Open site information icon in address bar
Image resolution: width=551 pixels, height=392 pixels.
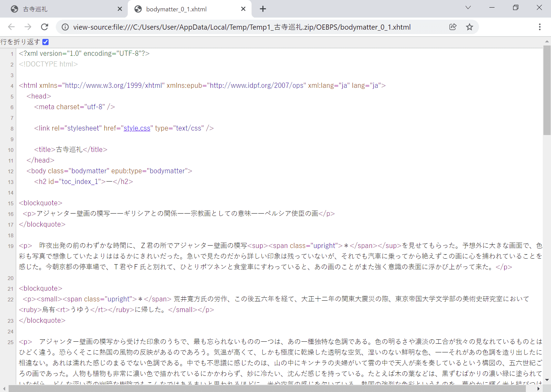(x=65, y=27)
